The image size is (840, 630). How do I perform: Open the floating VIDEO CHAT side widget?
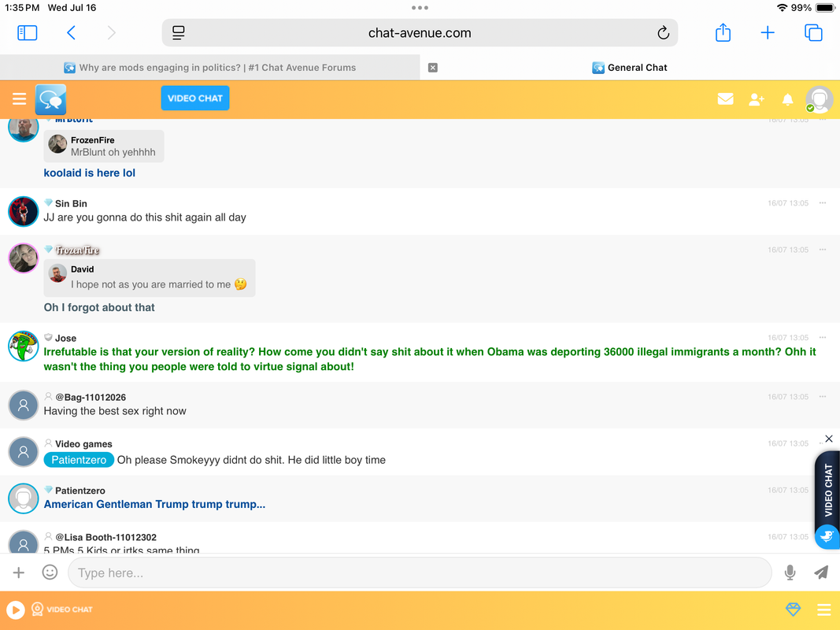click(827, 490)
